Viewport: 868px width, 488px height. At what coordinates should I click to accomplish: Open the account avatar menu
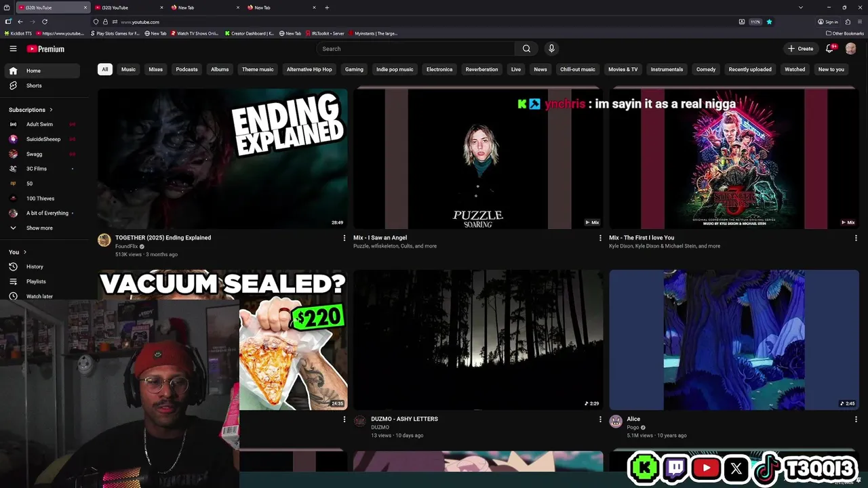click(850, 49)
